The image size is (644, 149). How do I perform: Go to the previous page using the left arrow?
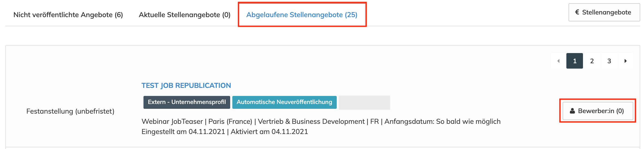tap(558, 61)
